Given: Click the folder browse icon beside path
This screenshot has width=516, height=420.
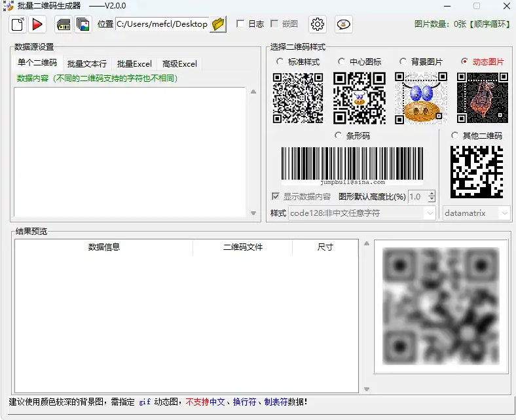Looking at the screenshot, I should (219, 24).
